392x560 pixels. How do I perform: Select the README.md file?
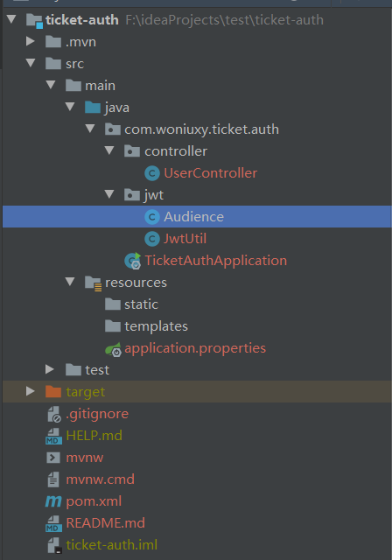106,523
